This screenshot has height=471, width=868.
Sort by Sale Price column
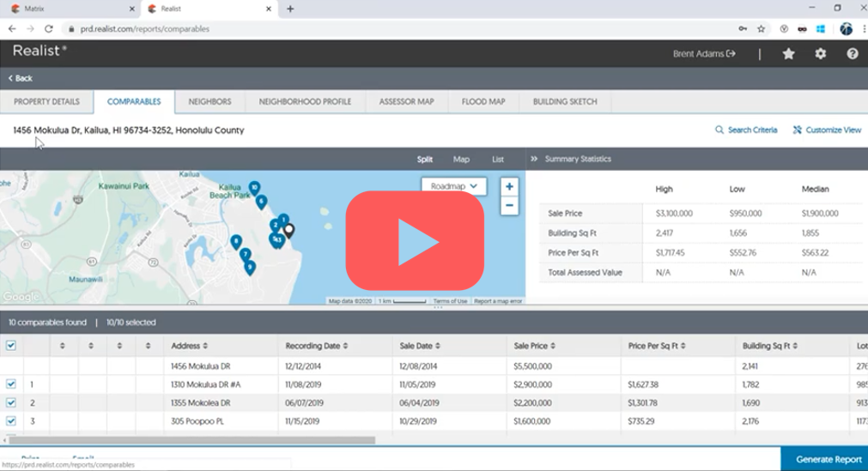(534, 346)
